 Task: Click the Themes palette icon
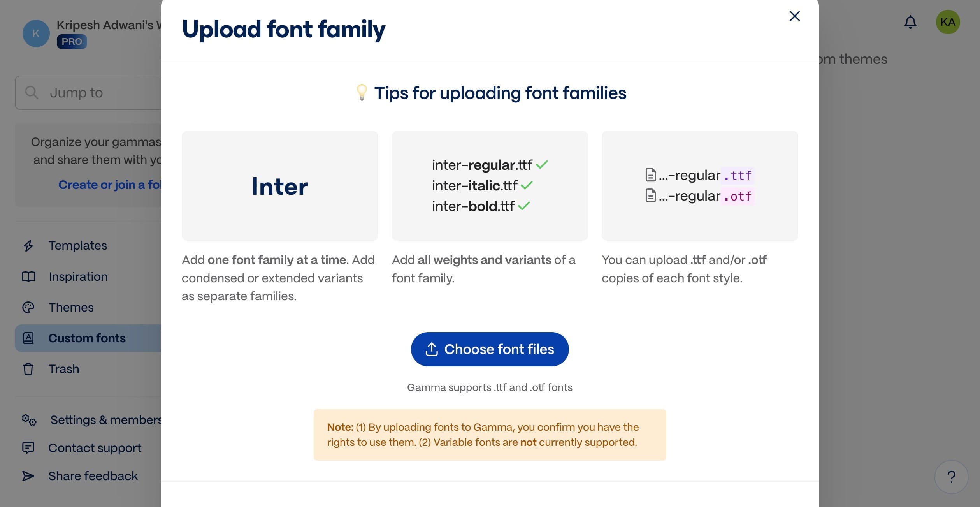28,307
